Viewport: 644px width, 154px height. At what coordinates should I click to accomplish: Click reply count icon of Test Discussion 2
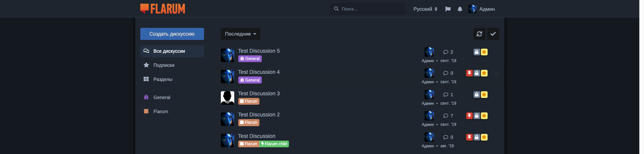point(446,116)
